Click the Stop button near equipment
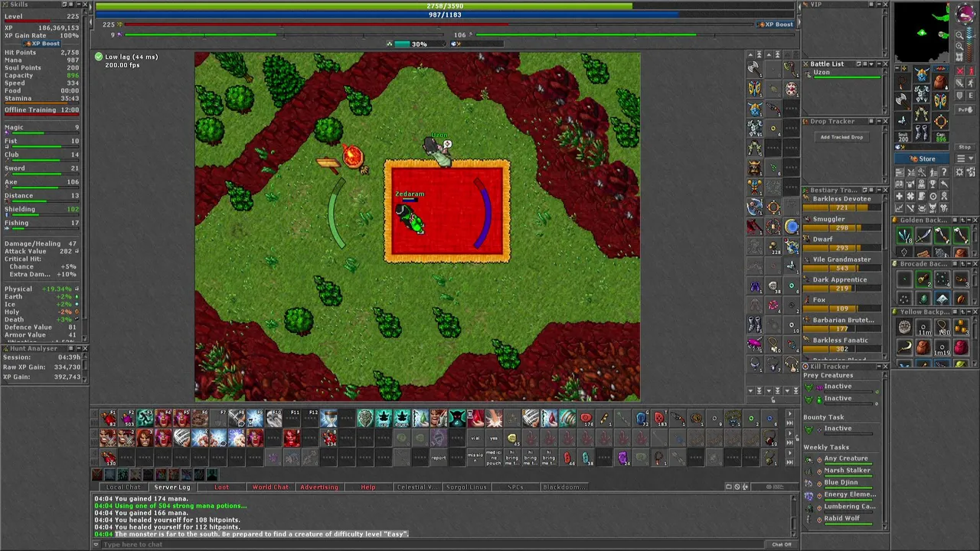Screen dimensions: 980x551 (x=965, y=147)
